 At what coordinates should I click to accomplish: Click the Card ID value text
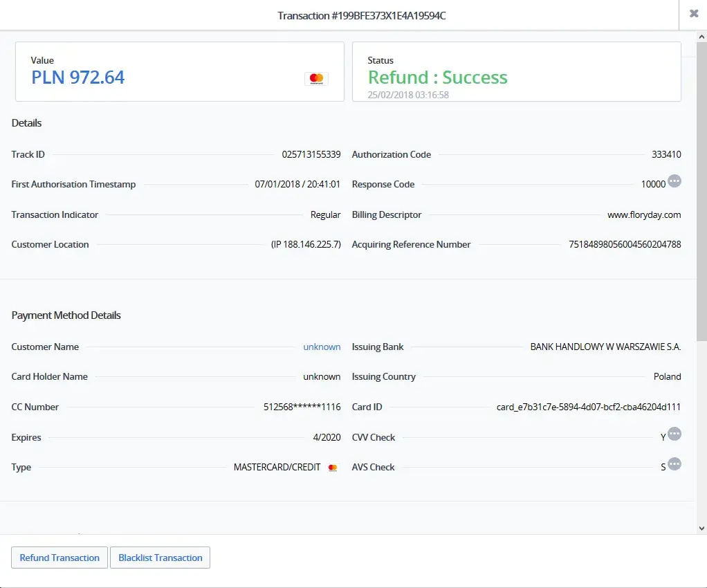coord(589,407)
